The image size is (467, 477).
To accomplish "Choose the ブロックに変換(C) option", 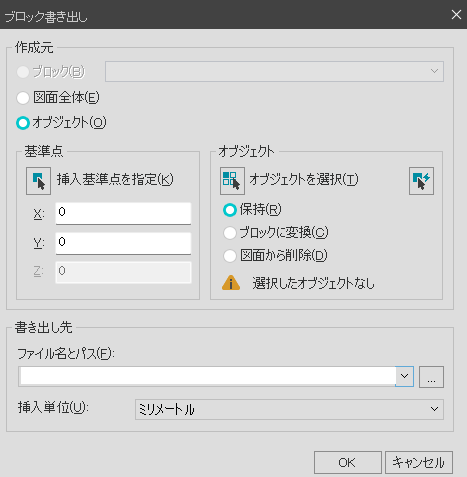I will 230,233.
